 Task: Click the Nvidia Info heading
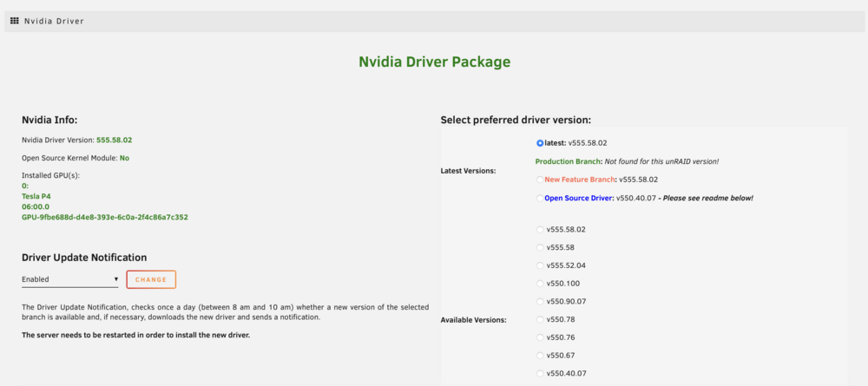(49, 120)
